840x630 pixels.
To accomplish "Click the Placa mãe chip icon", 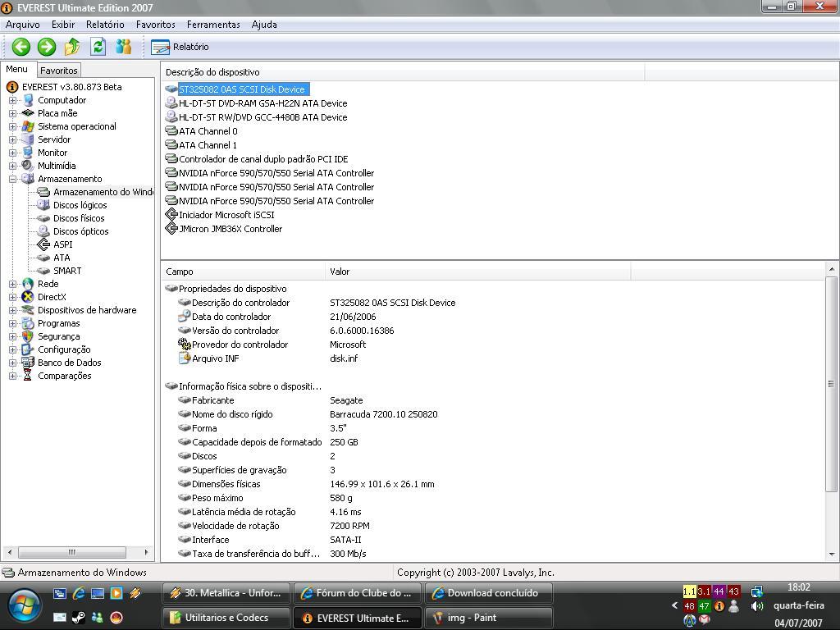I will [x=28, y=113].
